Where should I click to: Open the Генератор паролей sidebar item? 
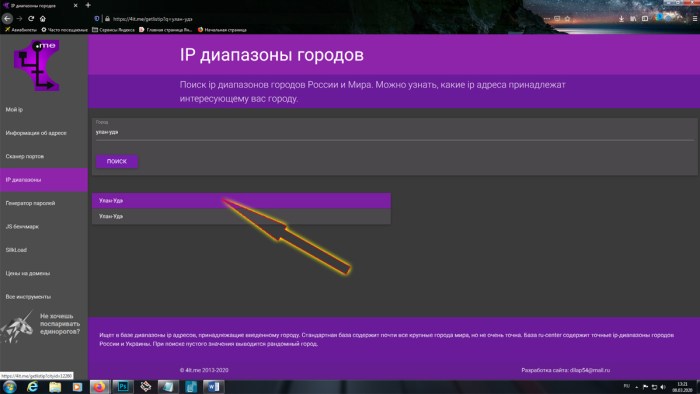coord(44,203)
